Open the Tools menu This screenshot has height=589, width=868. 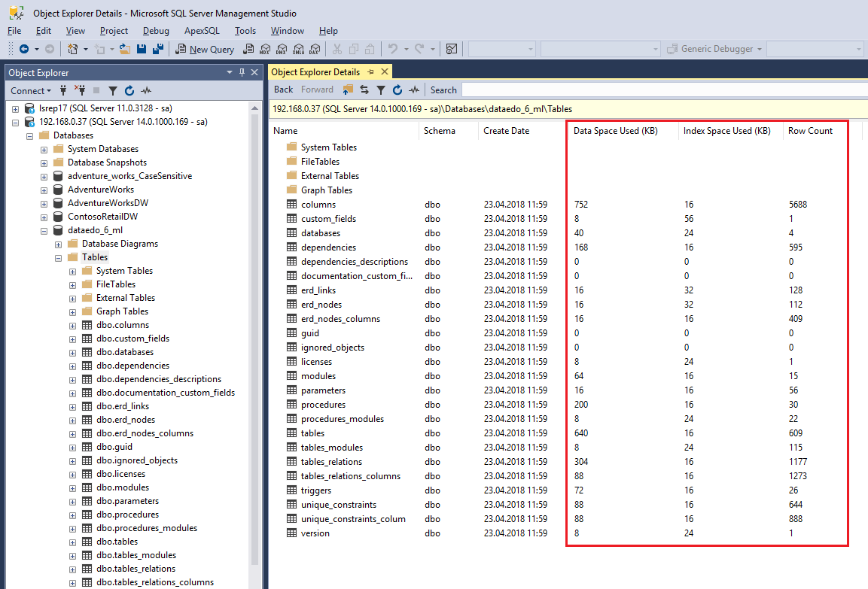[x=245, y=31]
